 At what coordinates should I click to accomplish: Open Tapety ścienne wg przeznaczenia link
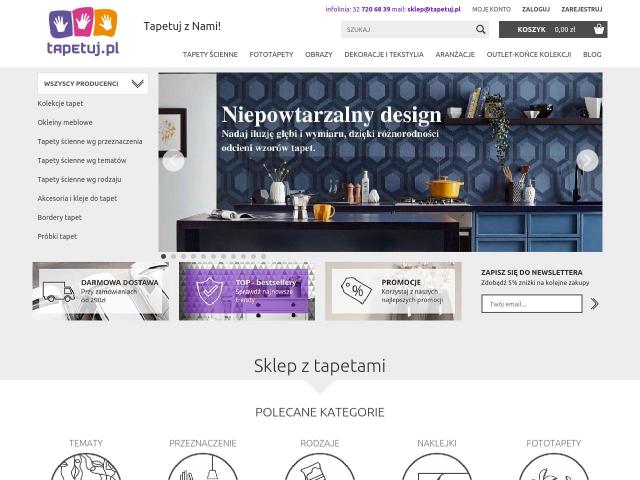90,141
